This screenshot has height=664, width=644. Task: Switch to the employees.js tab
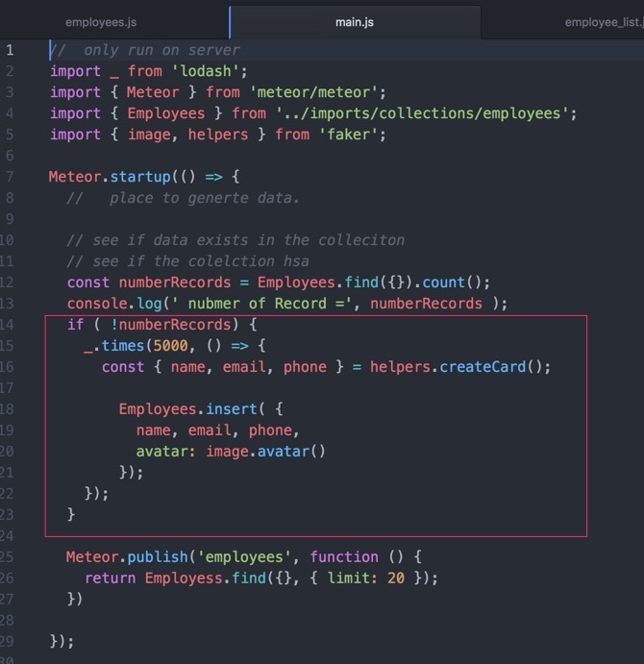pyautogui.click(x=101, y=22)
